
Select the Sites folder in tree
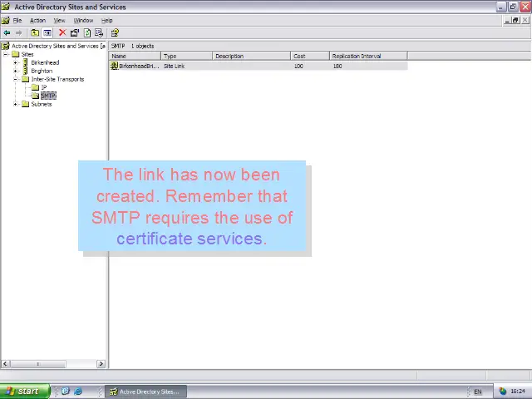point(27,54)
